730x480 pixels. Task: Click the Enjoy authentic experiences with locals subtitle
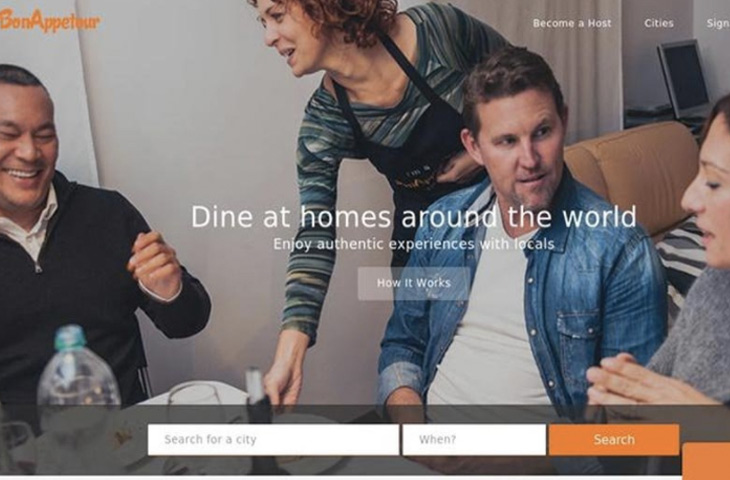(413, 244)
